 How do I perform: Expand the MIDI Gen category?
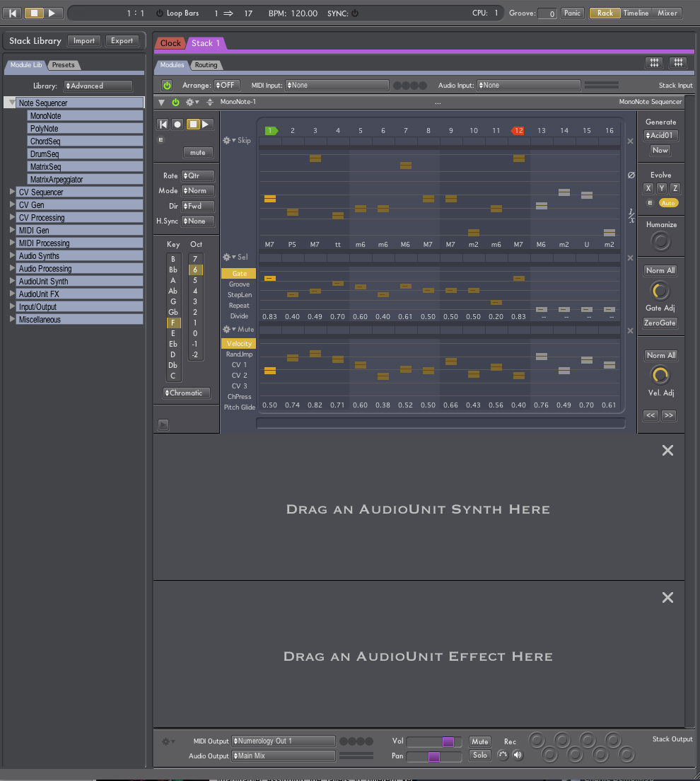pos(13,230)
